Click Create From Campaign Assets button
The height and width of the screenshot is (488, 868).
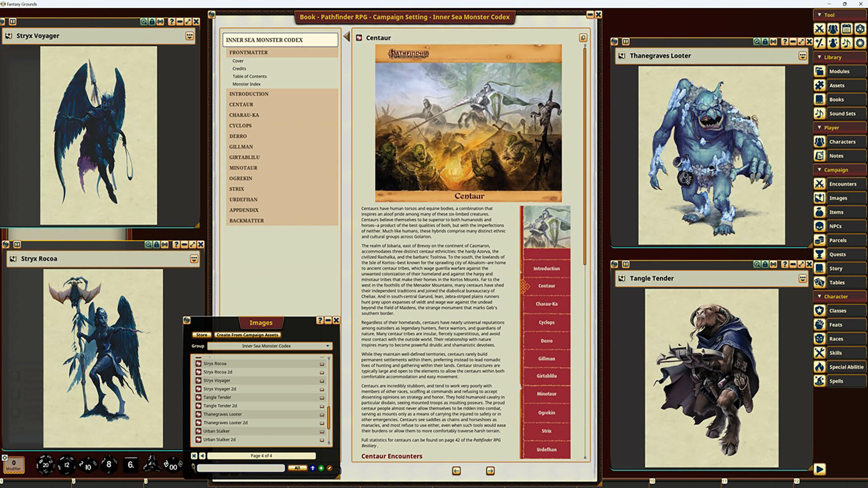pyautogui.click(x=247, y=335)
